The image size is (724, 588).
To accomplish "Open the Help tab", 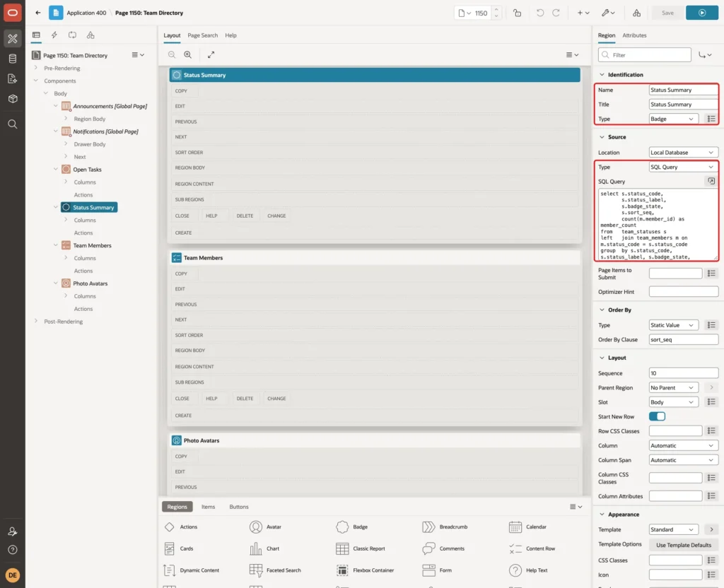I will (231, 35).
